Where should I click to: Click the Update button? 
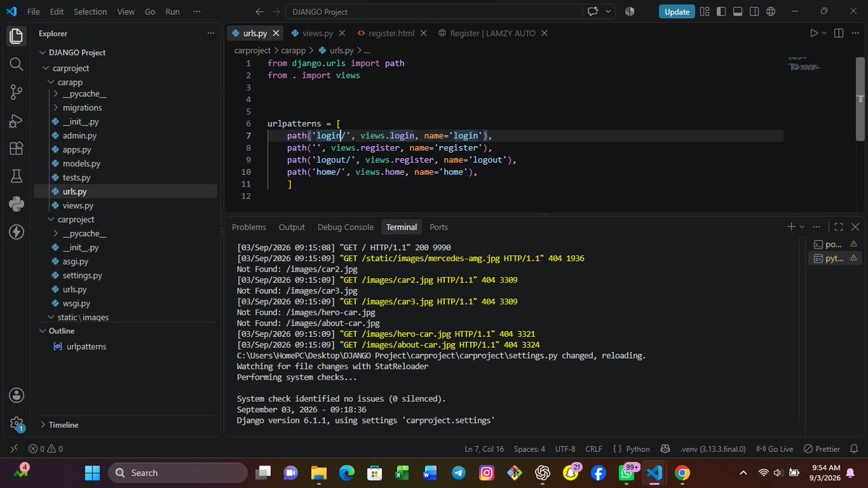click(x=677, y=12)
